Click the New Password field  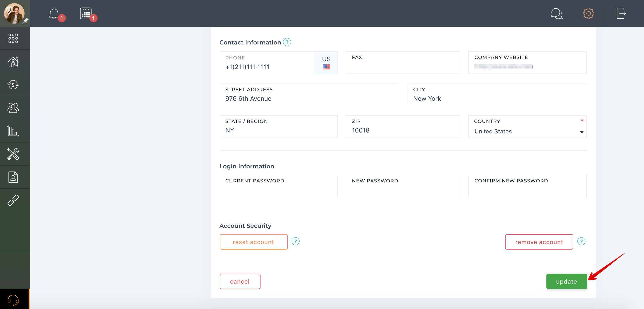(x=403, y=186)
